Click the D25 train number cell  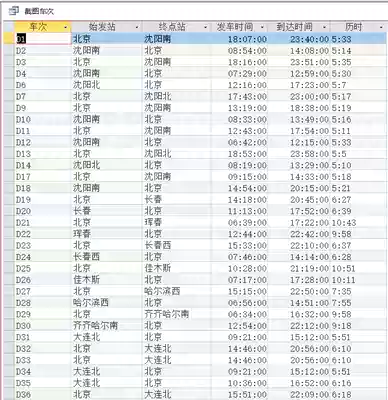click(43, 268)
